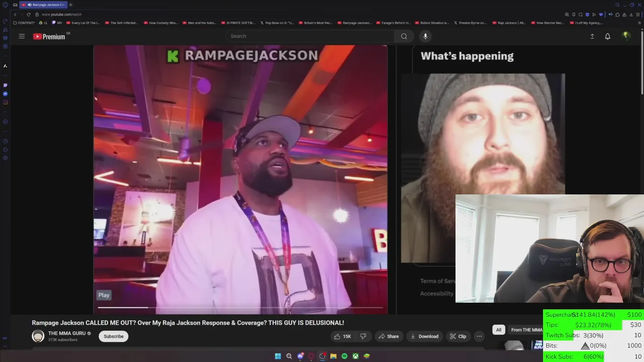Open Spotify from the taskbar
Viewport: 644px width, 362px height.
[344, 356]
